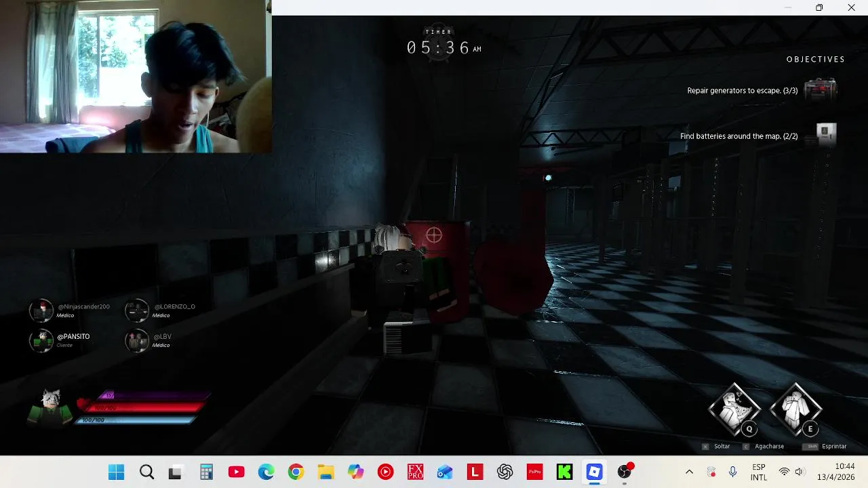Screen dimensions: 868x488
Task: Click 'Find batteries around the map. (2/2)' text
Action: coord(739,136)
